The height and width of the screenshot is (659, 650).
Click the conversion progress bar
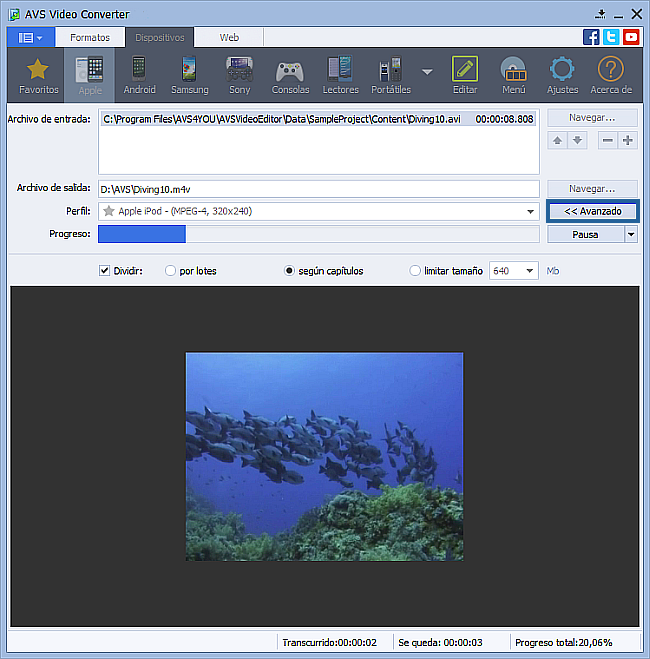(x=318, y=234)
